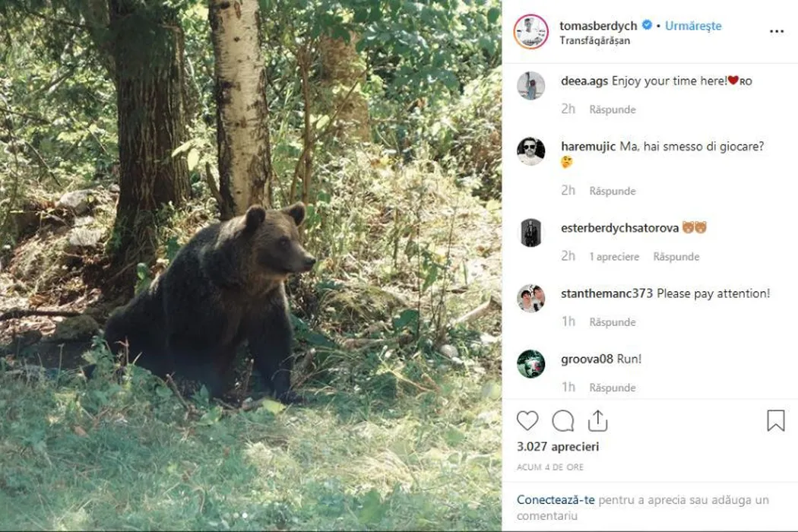This screenshot has height=532, width=798.
Task: View the 1 apreciere on esterberdychsatorova's comment
Action: 614,257
